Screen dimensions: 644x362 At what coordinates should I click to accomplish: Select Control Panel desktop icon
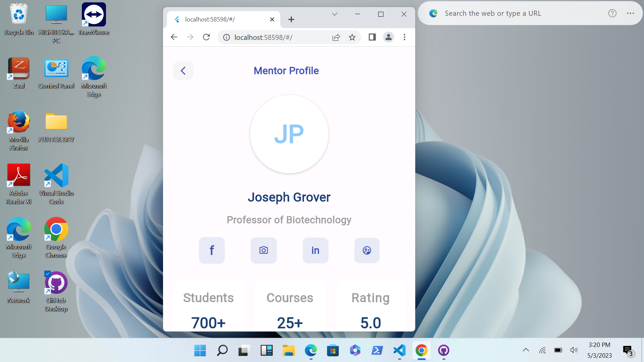[56, 73]
